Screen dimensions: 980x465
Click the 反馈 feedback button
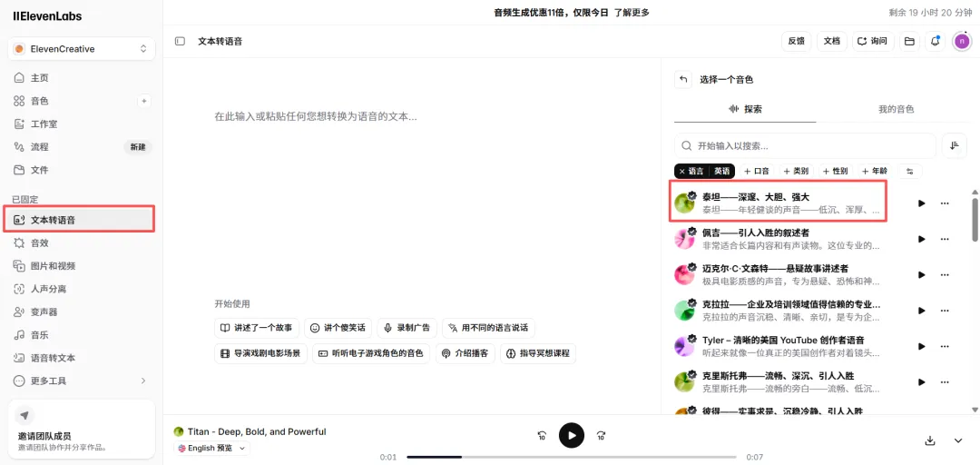(x=797, y=41)
